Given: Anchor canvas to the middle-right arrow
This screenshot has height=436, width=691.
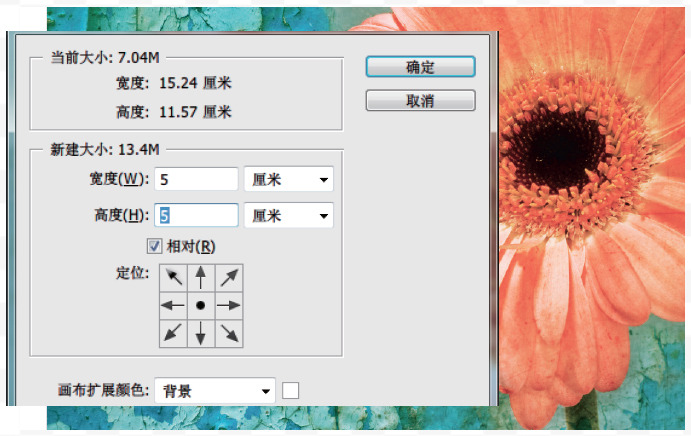Looking at the screenshot, I should point(229,305).
